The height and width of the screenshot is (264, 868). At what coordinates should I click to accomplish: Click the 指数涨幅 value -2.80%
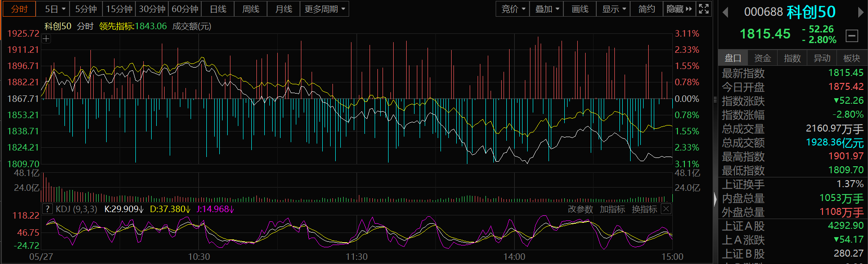coord(848,114)
